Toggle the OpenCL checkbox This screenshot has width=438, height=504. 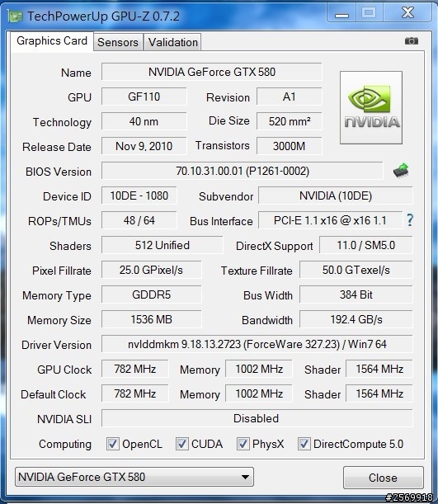113,444
